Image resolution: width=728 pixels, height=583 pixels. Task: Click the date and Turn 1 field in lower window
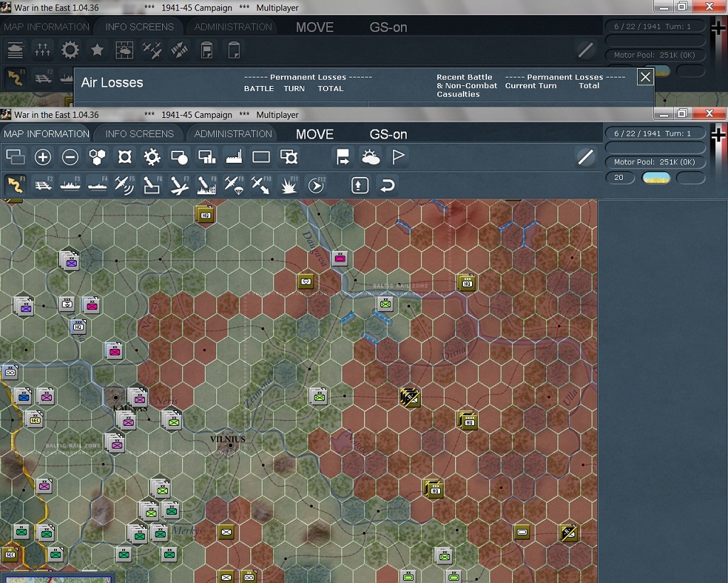click(x=655, y=133)
